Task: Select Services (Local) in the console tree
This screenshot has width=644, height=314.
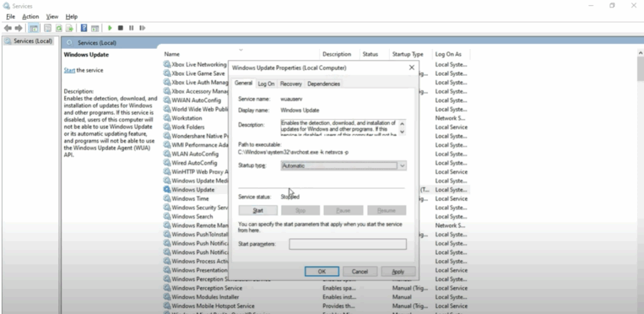Action: tap(33, 41)
